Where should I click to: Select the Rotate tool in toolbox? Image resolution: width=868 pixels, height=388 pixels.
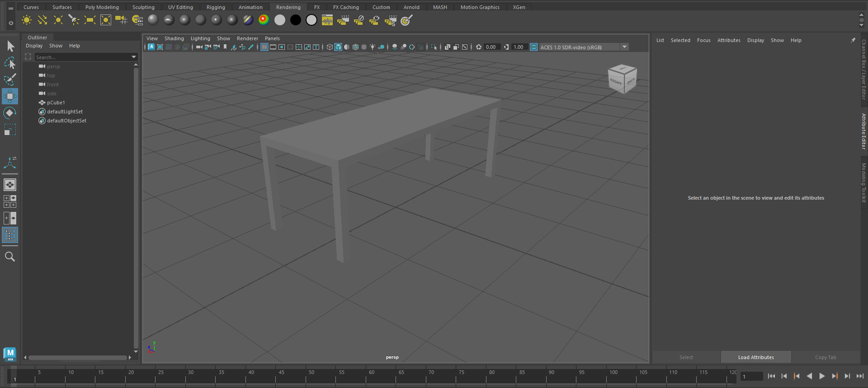[x=9, y=113]
